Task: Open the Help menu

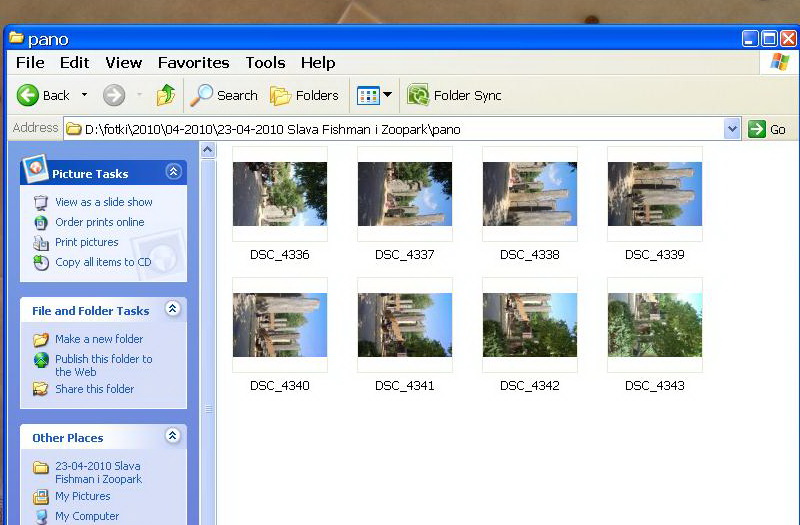Action: tap(318, 63)
